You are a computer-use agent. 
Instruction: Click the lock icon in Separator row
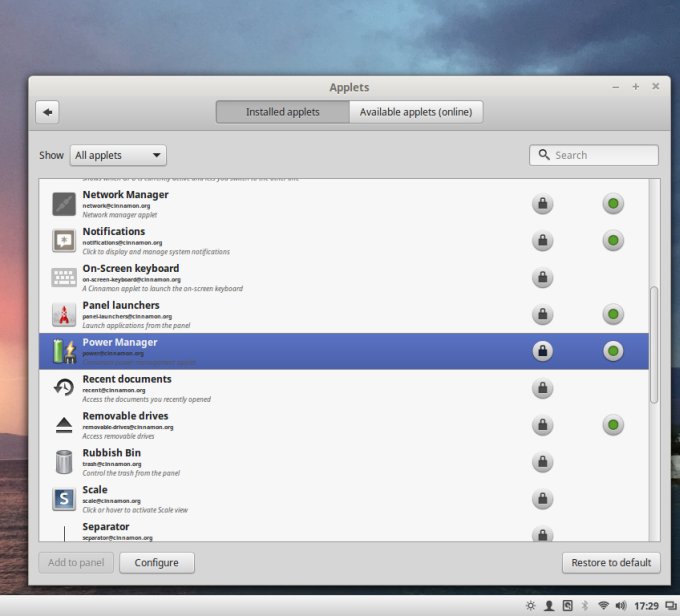tap(543, 534)
